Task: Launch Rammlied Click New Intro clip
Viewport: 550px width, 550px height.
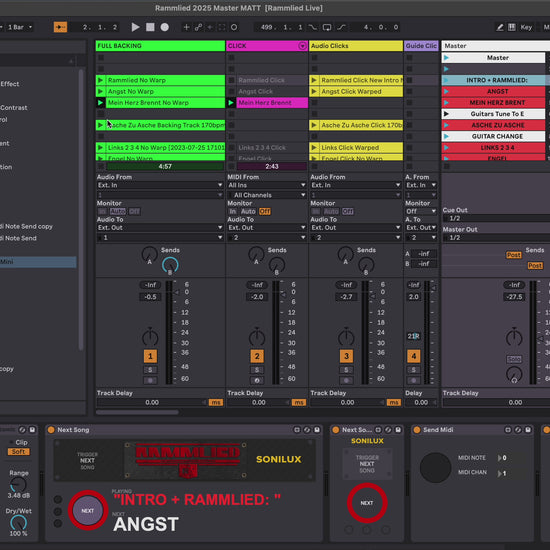Action: pyautogui.click(x=314, y=80)
